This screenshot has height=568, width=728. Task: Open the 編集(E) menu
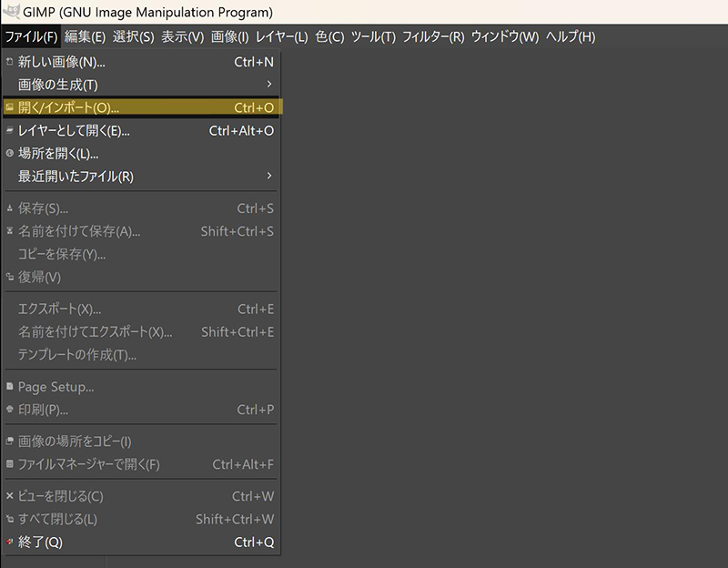tap(86, 36)
